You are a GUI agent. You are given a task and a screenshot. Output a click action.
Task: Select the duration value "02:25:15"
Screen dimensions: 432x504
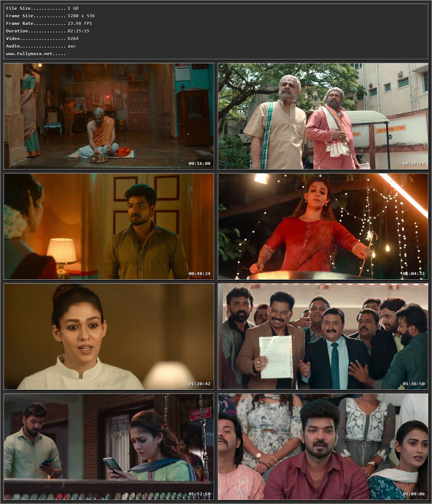78,31
